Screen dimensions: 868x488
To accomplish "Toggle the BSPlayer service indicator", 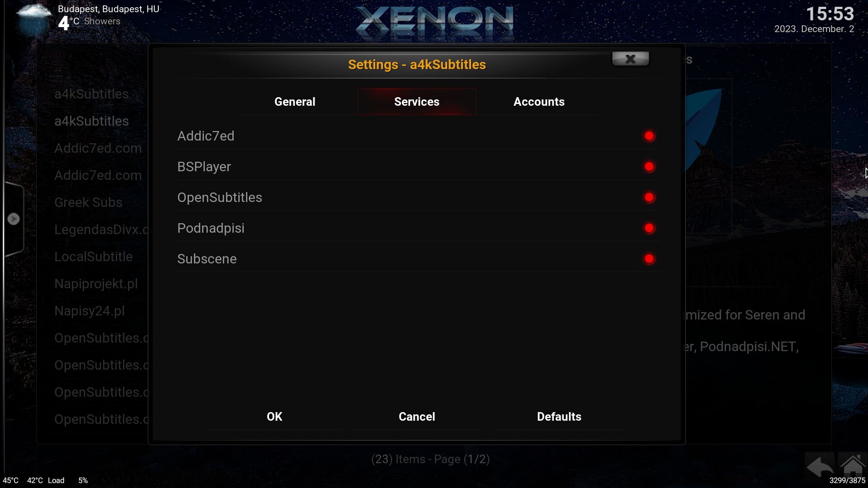I will pyautogui.click(x=649, y=167).
